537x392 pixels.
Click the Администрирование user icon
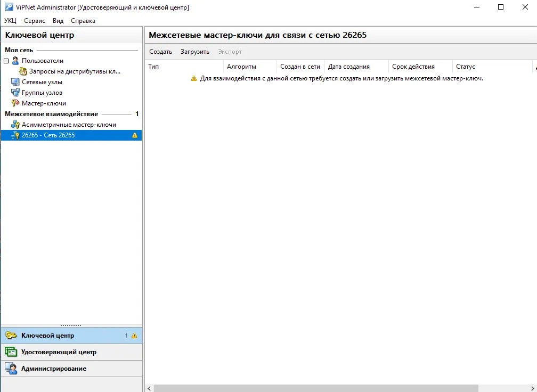pyautogui.click(x=11, y=369)
